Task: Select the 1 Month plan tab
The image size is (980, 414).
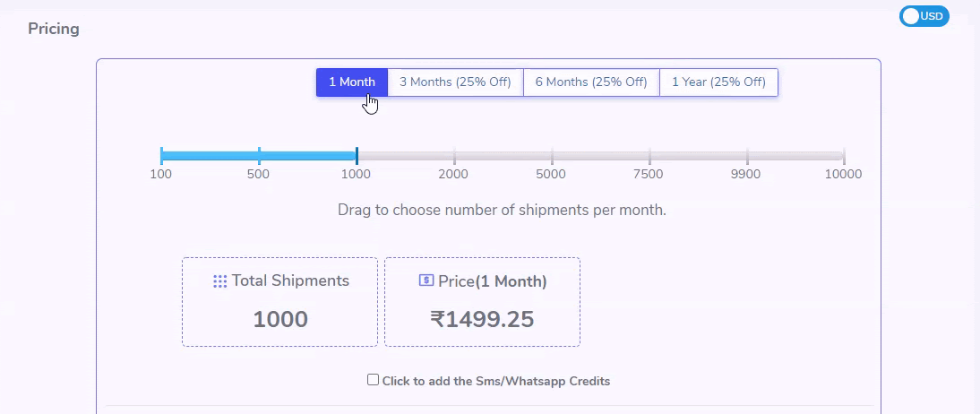Action: (352, 82)
